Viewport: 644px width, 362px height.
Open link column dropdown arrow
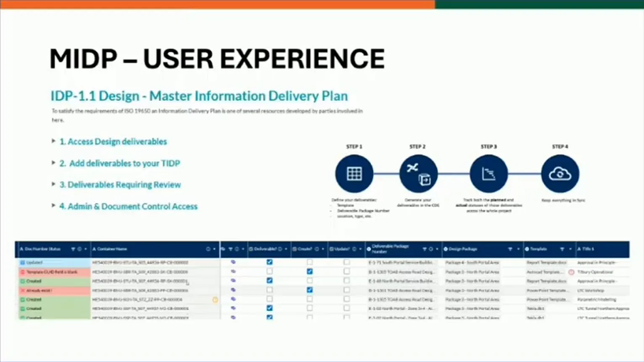(243, 249)
